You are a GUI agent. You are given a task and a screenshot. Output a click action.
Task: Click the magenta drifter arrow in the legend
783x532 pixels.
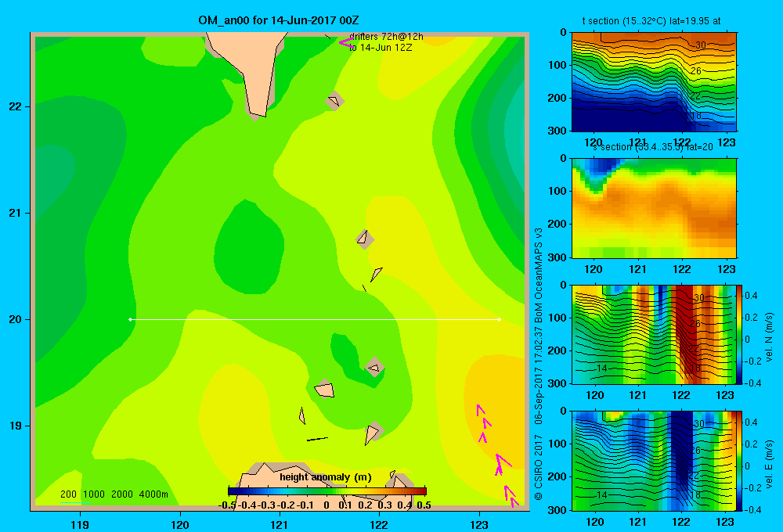[346, 42]
